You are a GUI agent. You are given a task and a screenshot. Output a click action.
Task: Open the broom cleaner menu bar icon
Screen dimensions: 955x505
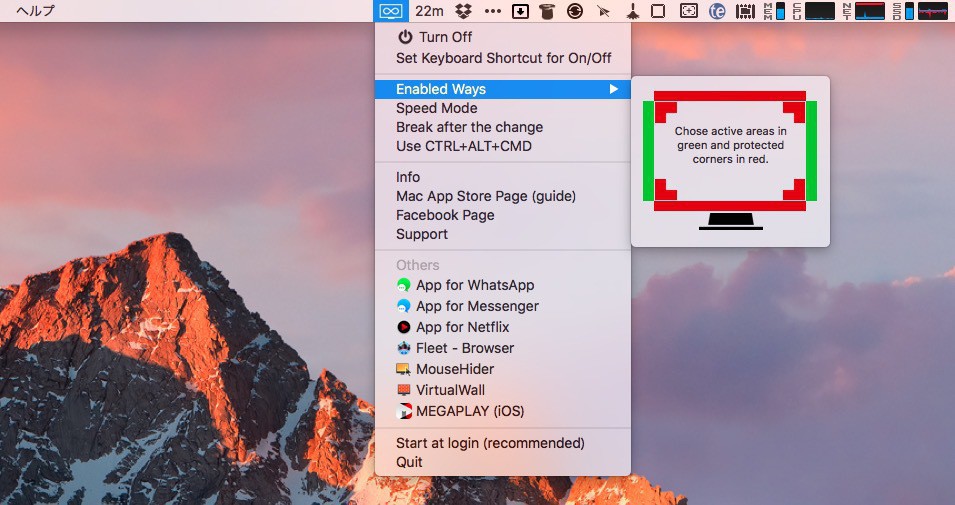pos(633,11)
